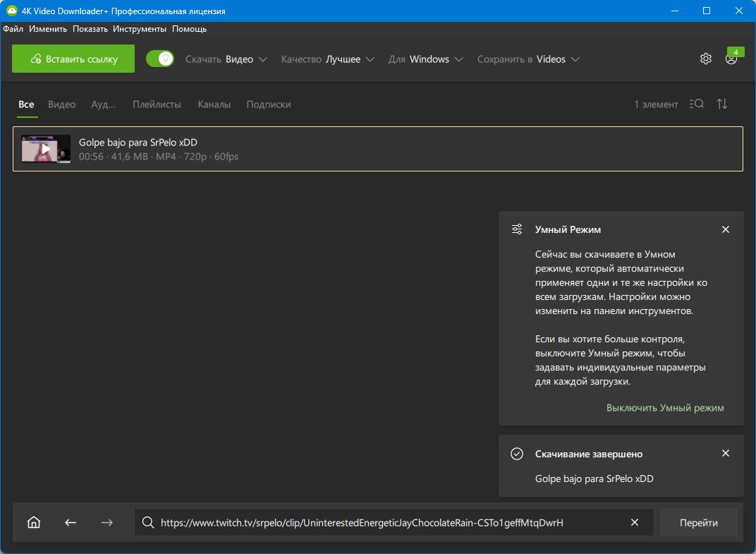Go to browser home via house icon
This screenshot has height=554, width=756.
point(34,522)
